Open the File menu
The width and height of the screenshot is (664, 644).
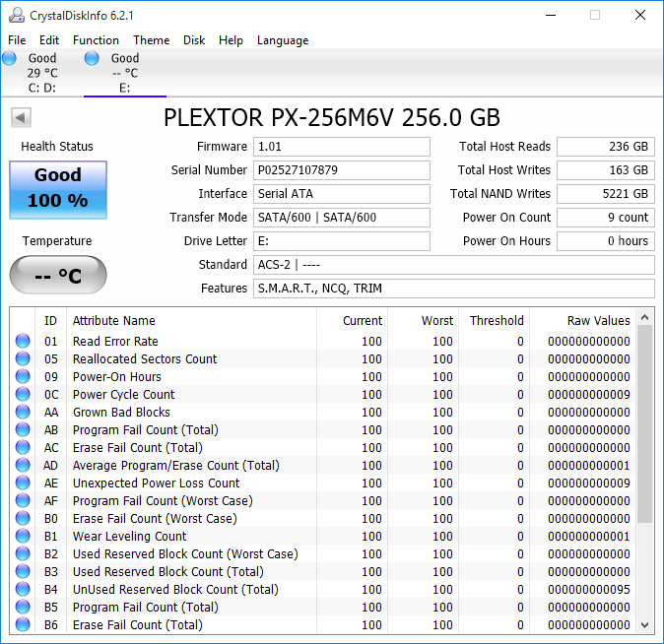pyautogui.click(x=17, y=40)
